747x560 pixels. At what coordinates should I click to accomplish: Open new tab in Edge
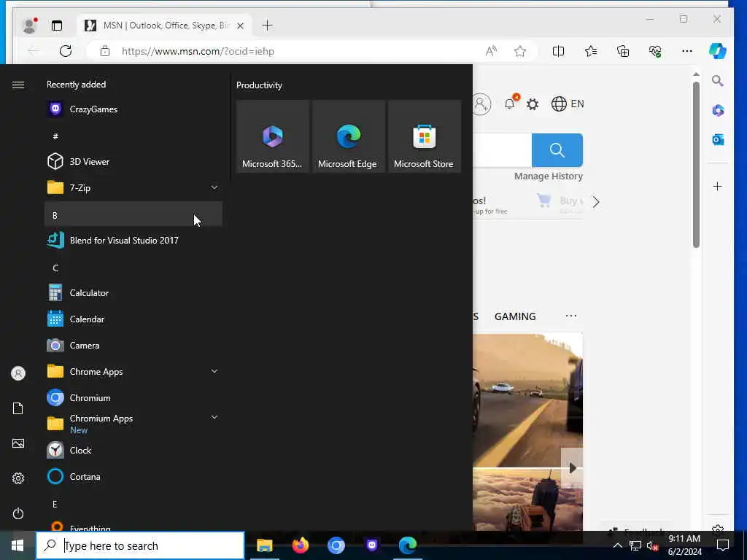(267, 26)
